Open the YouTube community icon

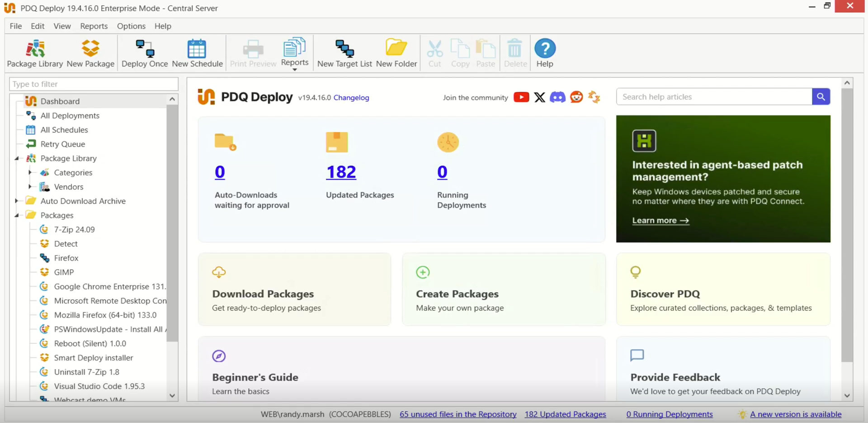pyautogui.click(x=521, y=97)
